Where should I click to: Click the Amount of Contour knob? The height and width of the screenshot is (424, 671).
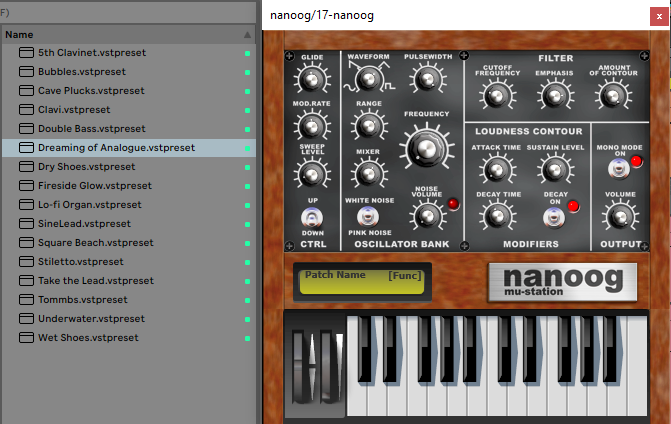tap(613, 96)
